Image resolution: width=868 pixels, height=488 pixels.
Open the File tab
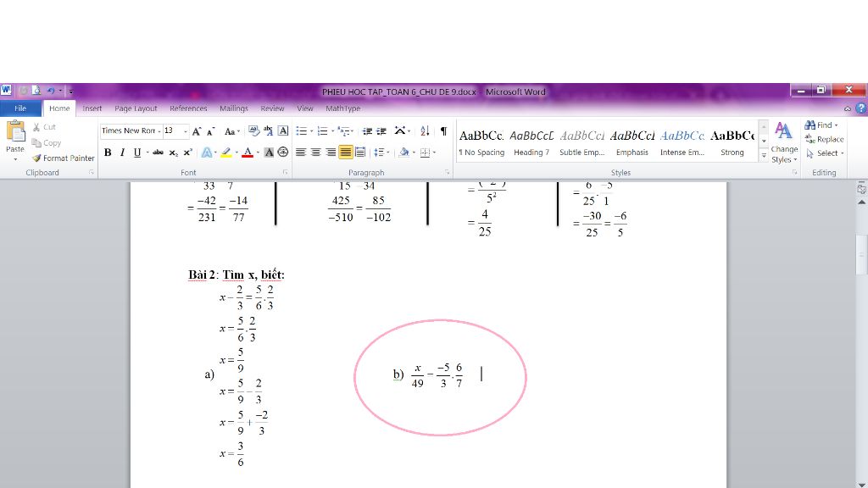[20, 108]
